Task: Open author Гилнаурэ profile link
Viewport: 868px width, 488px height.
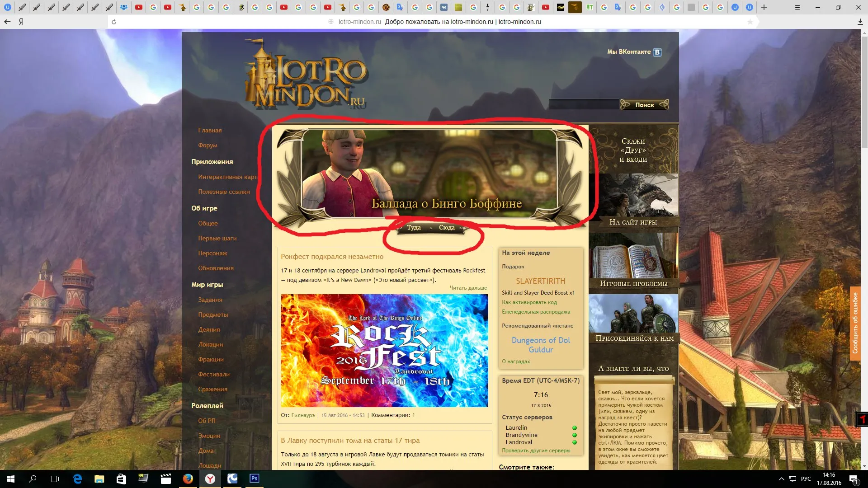Action: pos(303,415)
